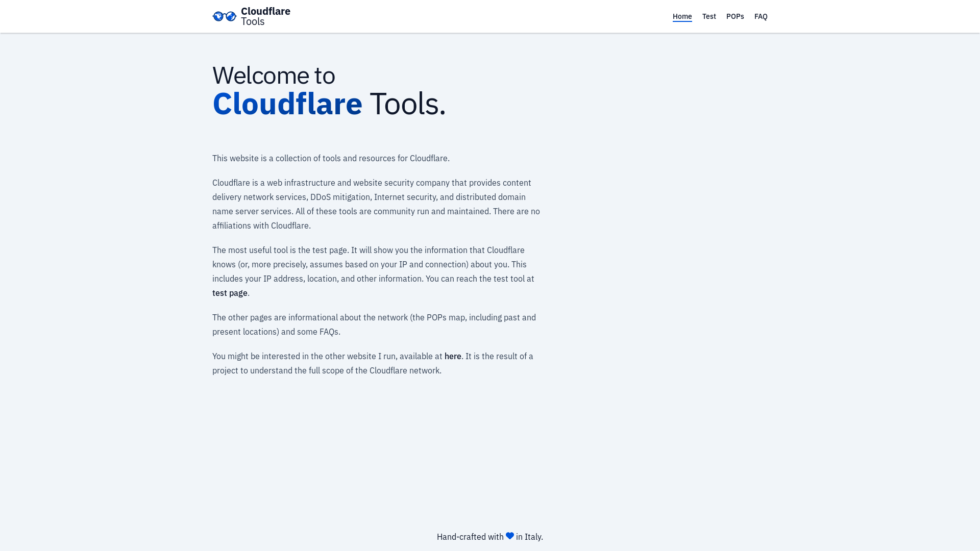Go to the Test nav page
This screenshot has width=980, height=551.
pyautogui.click(x=709, y=16)
